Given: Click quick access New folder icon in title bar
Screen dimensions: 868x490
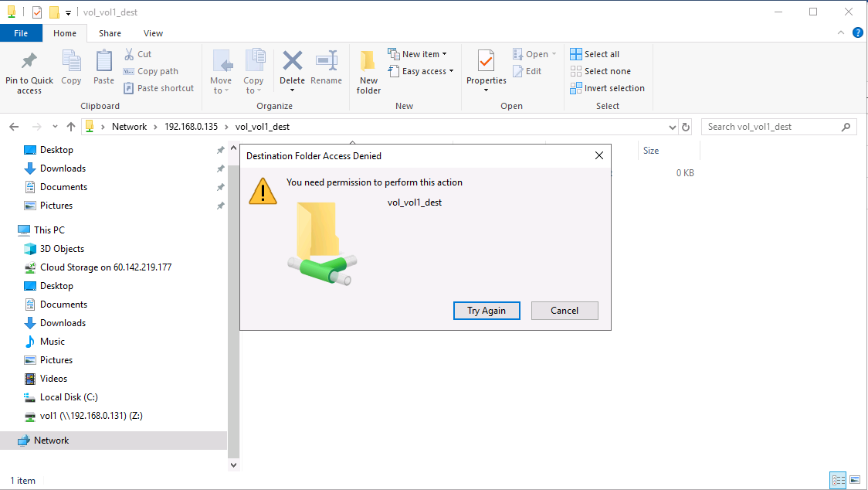Looking at the screenshot, I should (54, 12).
